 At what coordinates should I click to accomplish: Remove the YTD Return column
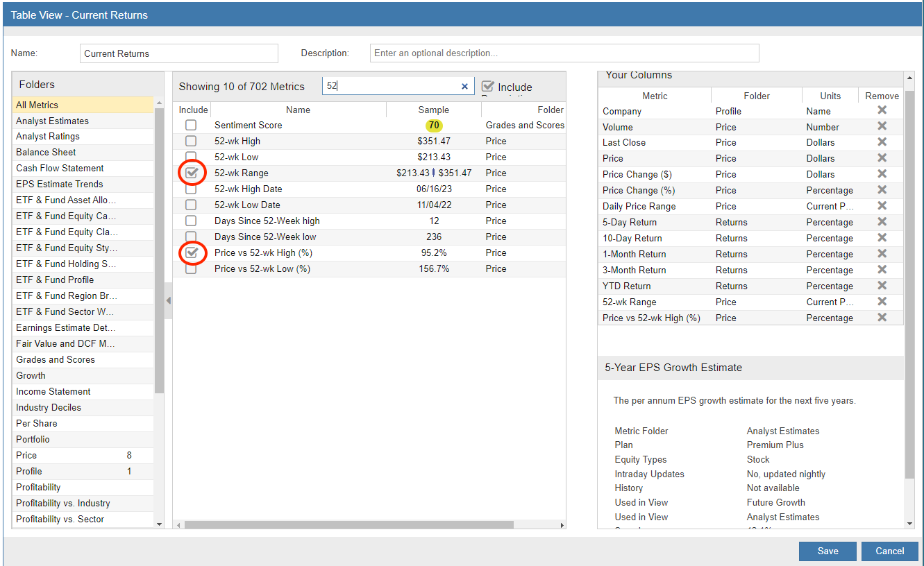(882, 286)
